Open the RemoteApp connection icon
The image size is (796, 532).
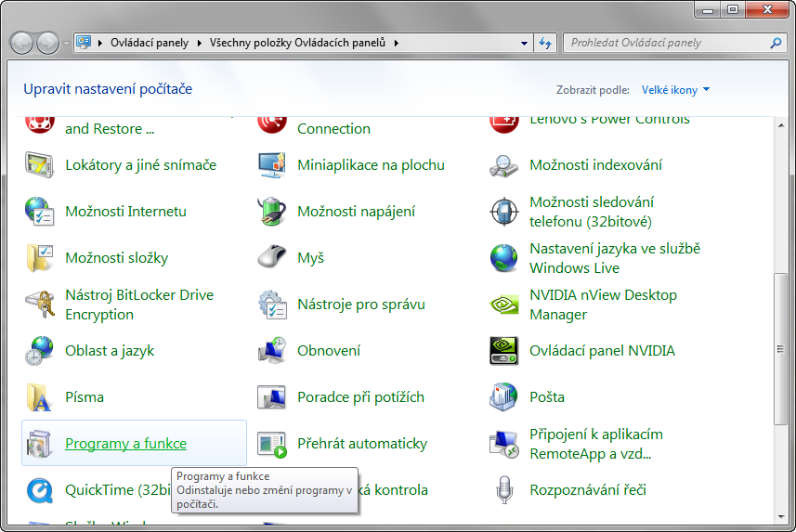click(503, 444)
